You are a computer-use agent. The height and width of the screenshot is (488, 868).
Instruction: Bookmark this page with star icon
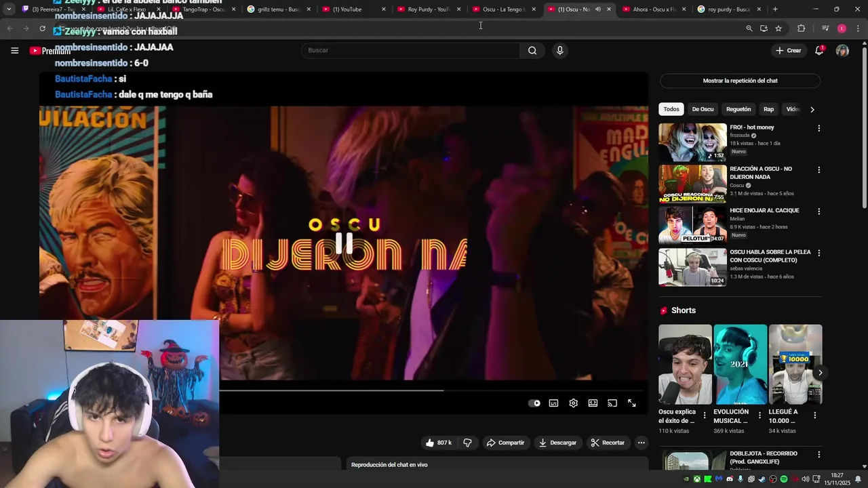coord(778,28)
